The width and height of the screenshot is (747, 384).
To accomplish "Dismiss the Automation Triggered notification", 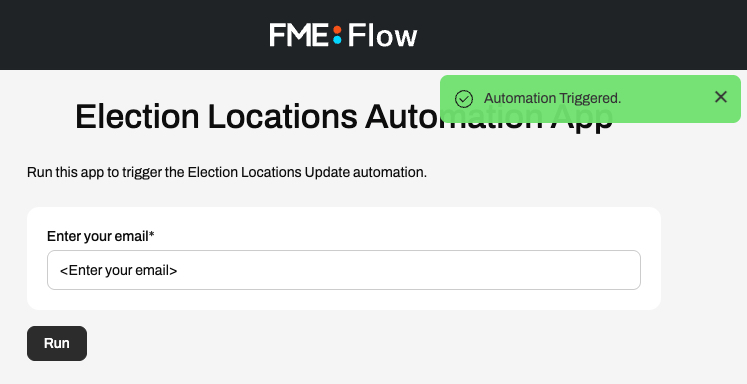I will tap(721, 97).
